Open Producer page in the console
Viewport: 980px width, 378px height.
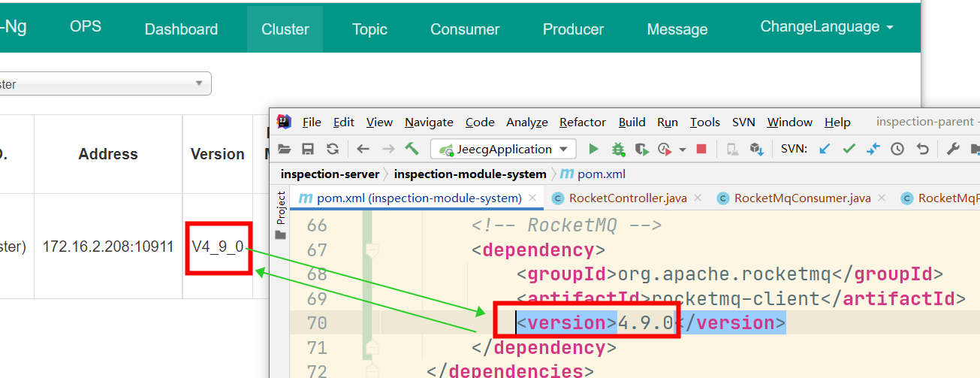pyautogui.click(x=574, y=29)
